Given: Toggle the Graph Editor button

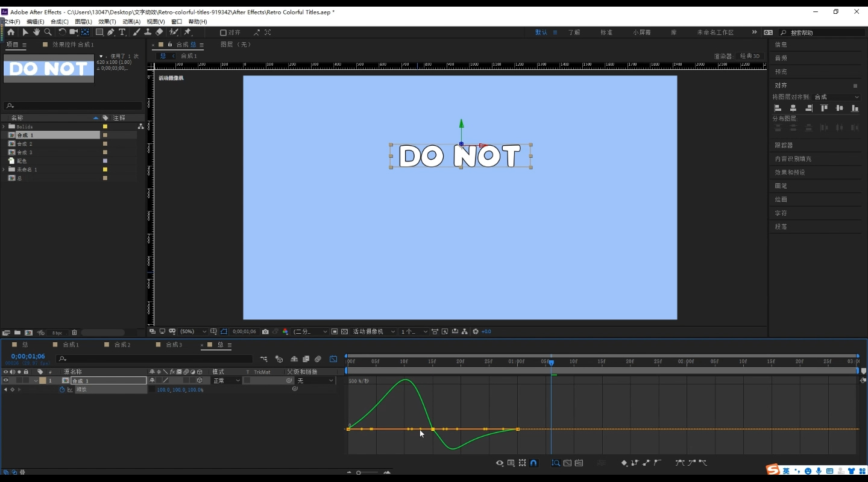Looking at the screenshot, I should point(333,359).
